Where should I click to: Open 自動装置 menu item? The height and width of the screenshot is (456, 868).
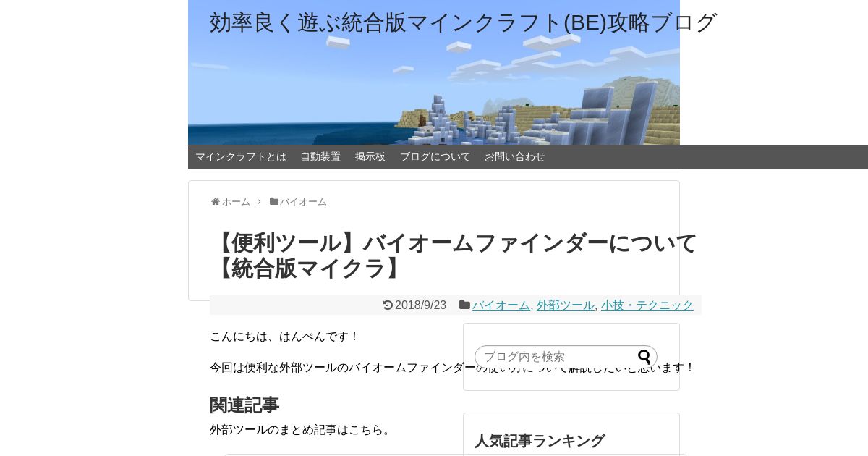pyautogui.click(x=320, y=157)
